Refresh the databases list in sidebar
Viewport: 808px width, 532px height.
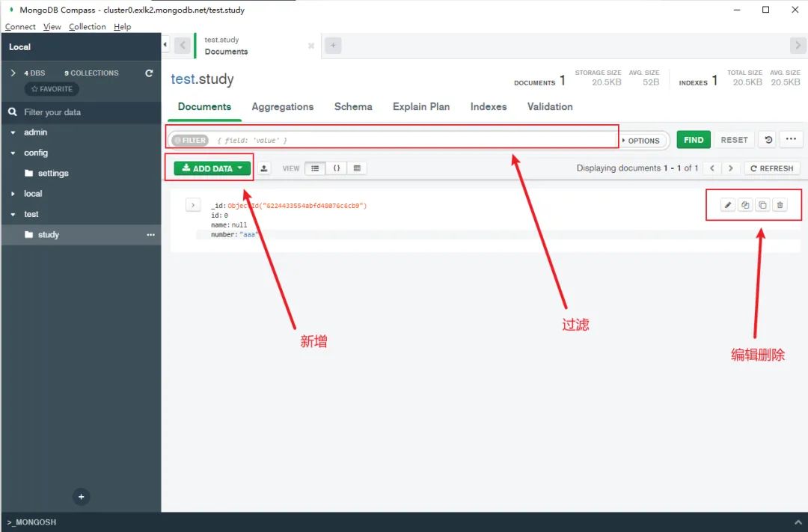(x=149, y=73)
